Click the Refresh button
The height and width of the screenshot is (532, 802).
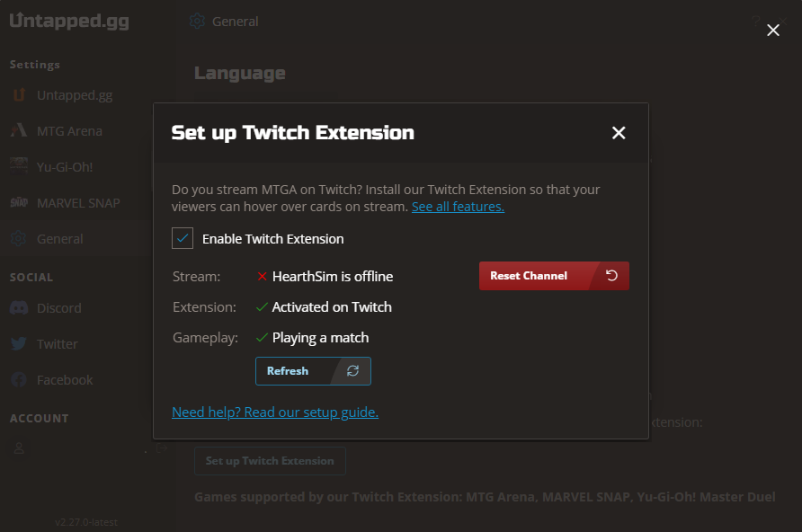coord(313,371)
